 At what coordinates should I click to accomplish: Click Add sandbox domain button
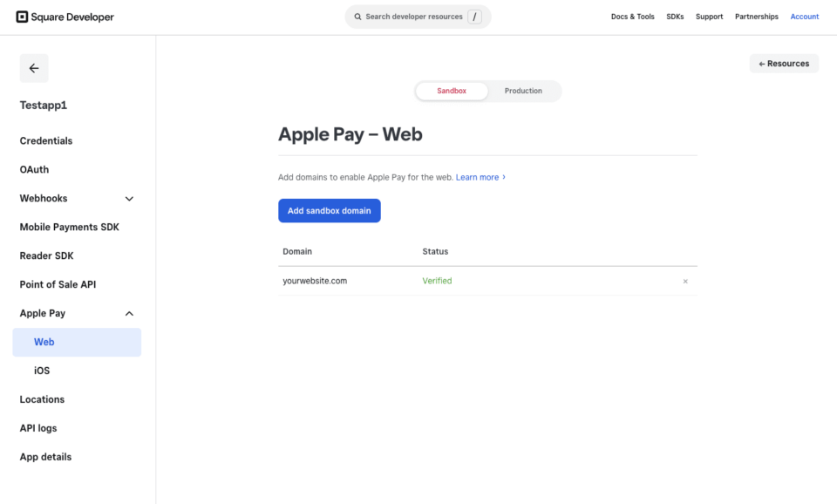(x=330, y=211)
